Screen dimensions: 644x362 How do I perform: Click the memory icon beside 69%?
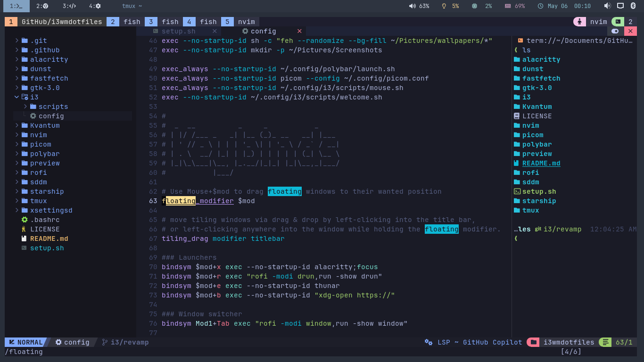(x=507, y=6)
